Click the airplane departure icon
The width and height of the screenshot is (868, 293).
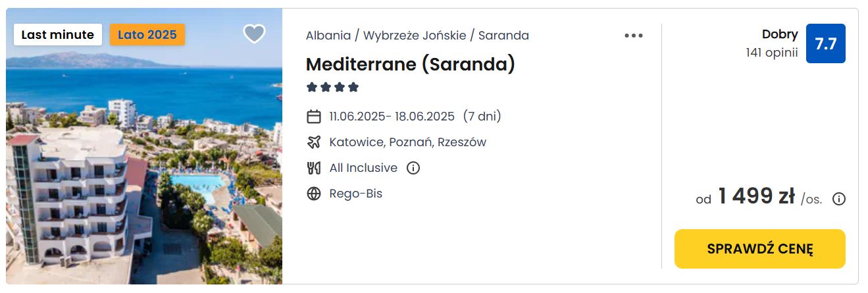[314, 142]
